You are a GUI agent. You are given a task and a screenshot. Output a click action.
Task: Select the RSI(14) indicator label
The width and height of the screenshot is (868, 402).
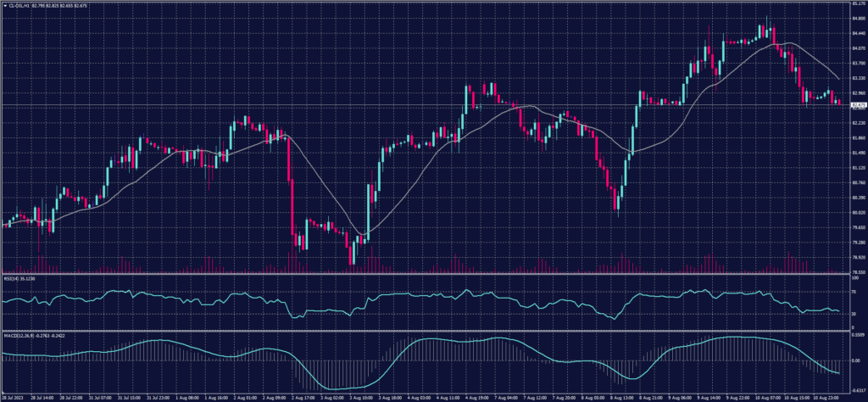(13, 277)
